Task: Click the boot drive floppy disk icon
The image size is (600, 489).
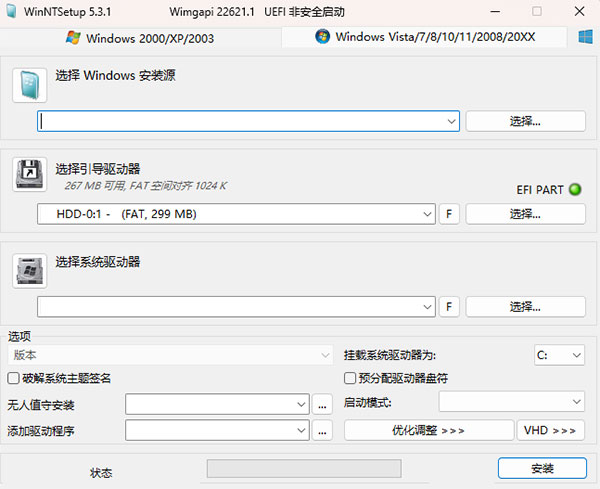Action: coord(30,175)
